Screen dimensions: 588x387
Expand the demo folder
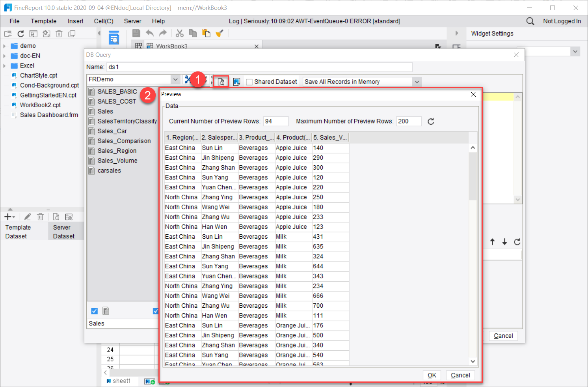click(x=4, y=46)
